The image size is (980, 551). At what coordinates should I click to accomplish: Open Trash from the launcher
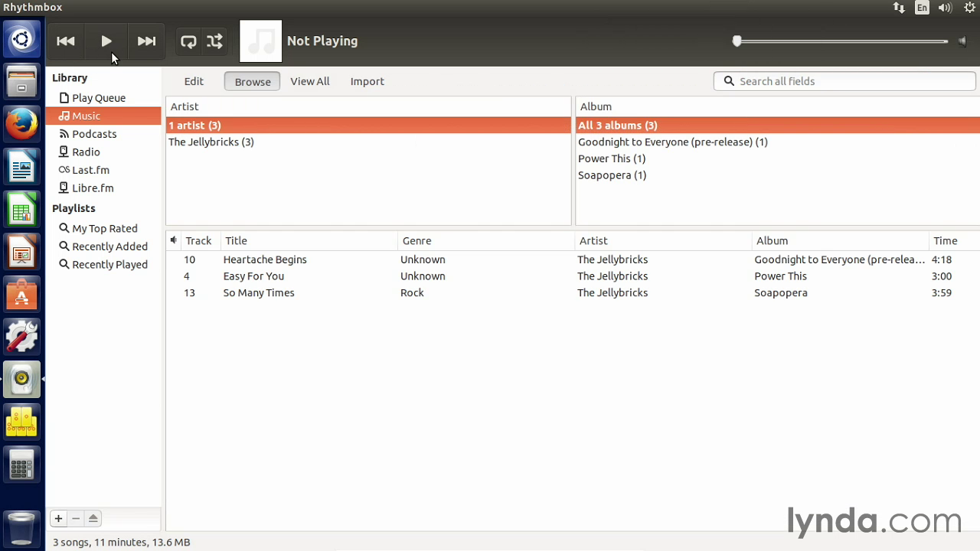[x=21, y=527]
